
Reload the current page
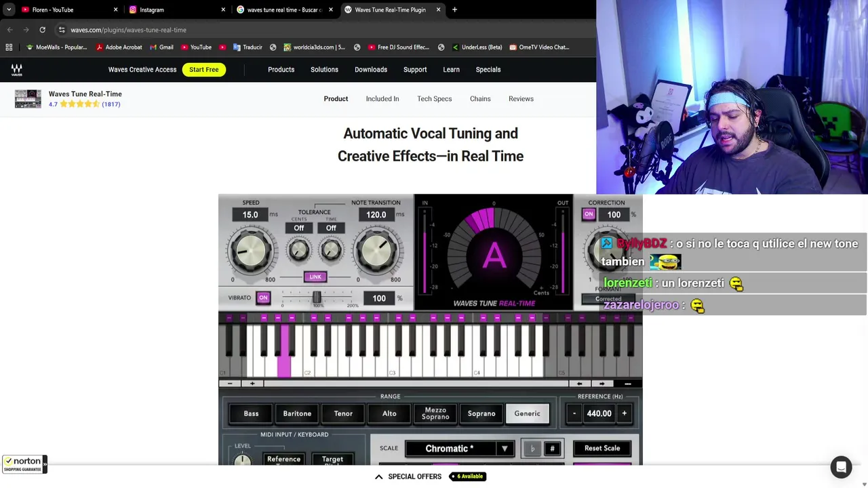[42, 30]
